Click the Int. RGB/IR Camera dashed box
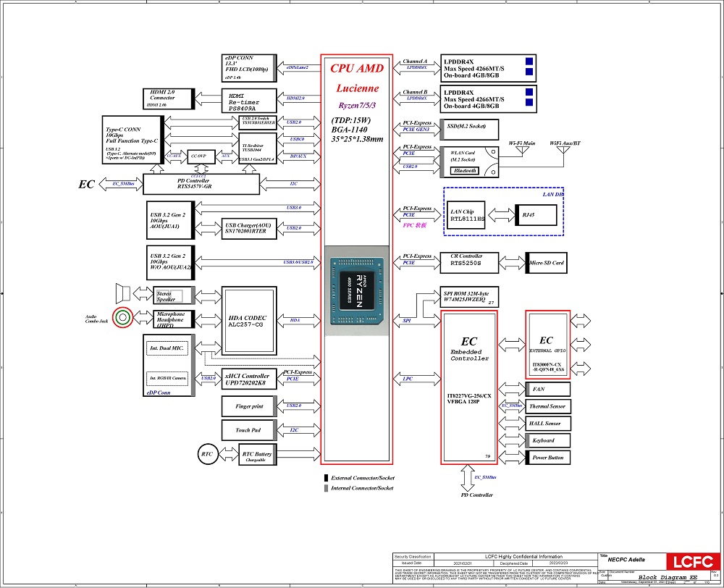Image resolution: width=724 pixels, height=588 pixels. [x=167, y=378]
